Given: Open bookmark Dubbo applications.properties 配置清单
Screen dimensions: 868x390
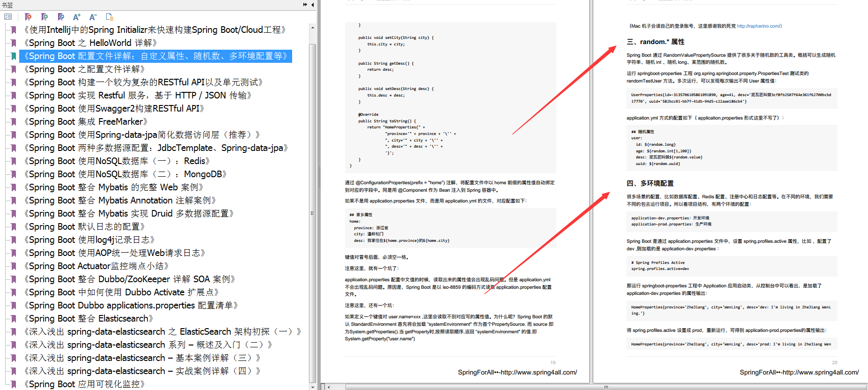Looking at the screenshot, I should (131, 306).
